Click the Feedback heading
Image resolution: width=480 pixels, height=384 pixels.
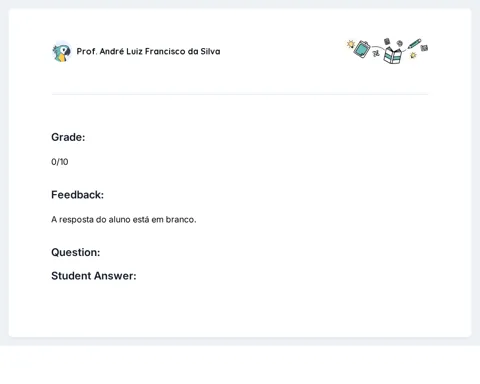pyautogui.click(x=77, y=195)
